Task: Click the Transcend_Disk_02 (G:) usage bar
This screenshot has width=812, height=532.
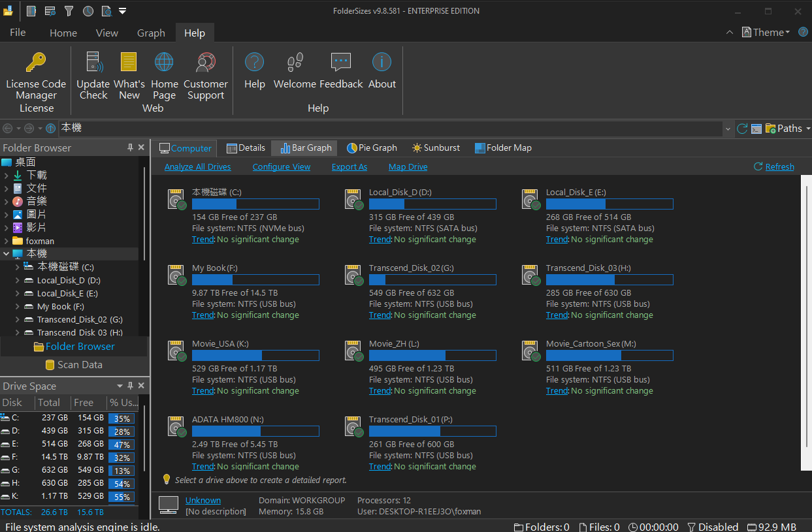Action: [x=432, y=280]
